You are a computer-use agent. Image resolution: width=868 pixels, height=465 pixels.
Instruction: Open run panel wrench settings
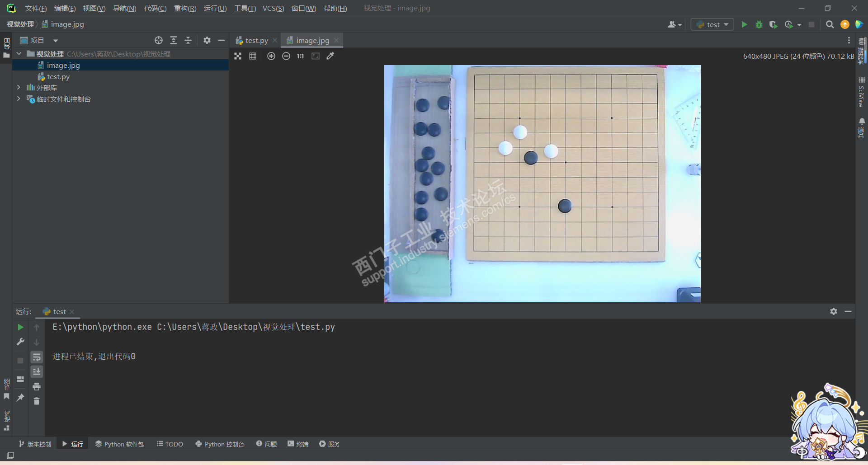(20, 342)
